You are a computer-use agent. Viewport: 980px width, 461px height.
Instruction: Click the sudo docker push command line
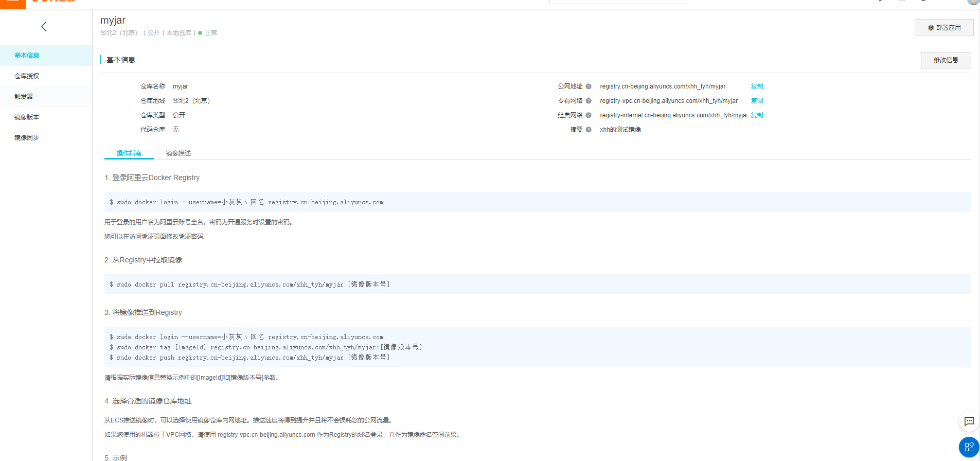(x=250, y=358)
